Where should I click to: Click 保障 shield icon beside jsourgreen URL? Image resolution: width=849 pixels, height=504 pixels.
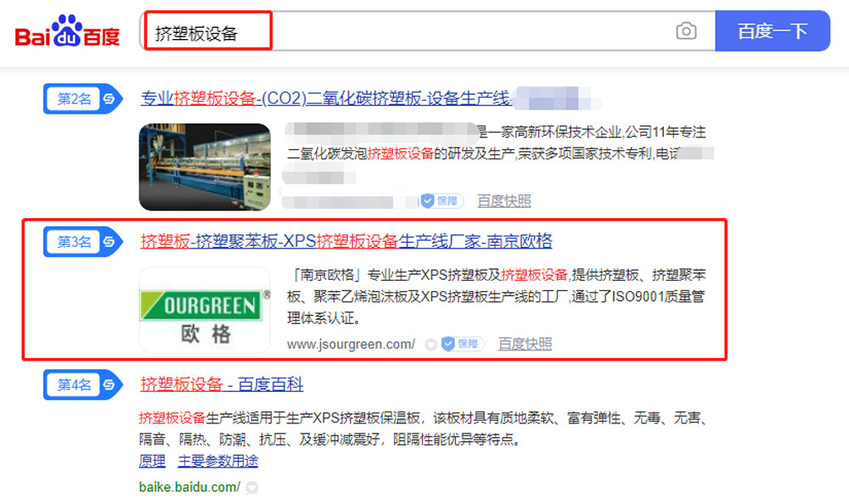pyautogui.click(x=463, y=344)
